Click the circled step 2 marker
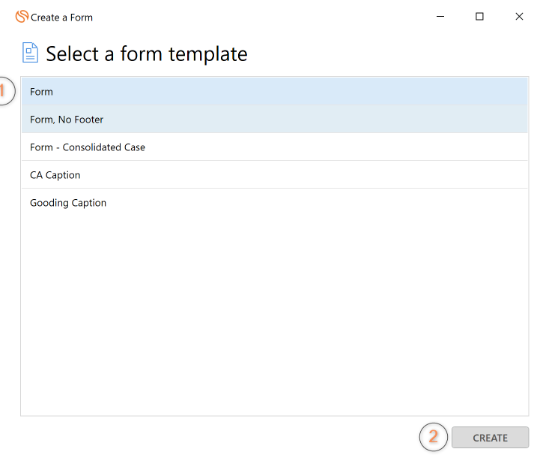 433,437
